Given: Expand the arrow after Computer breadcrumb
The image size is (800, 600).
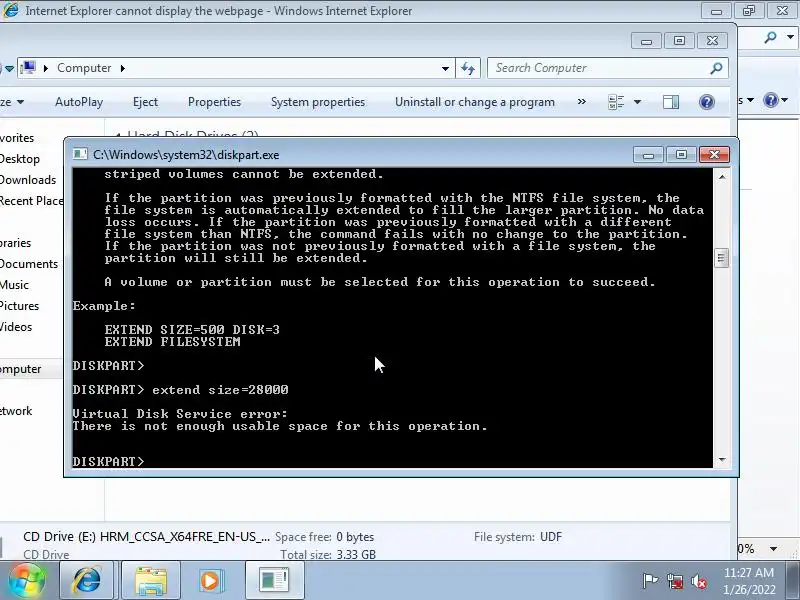Looking at the screenshot, I should tap(122, 68).
